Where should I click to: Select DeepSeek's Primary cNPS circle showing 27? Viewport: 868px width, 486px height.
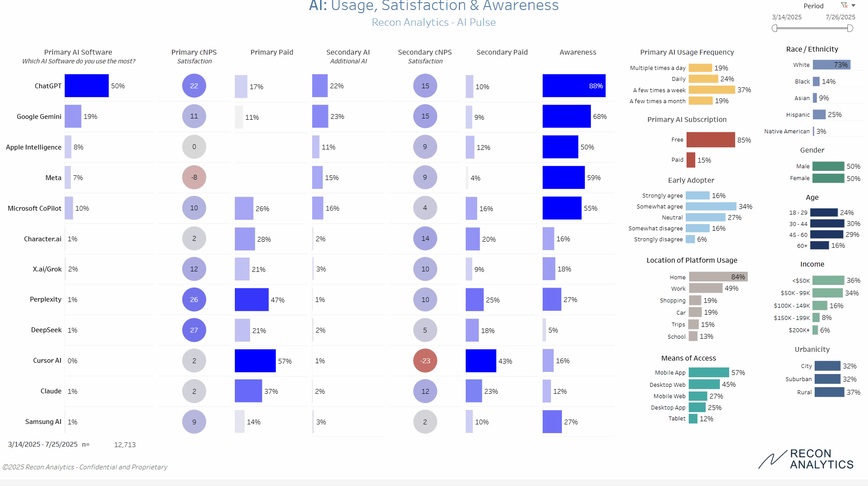194,330
